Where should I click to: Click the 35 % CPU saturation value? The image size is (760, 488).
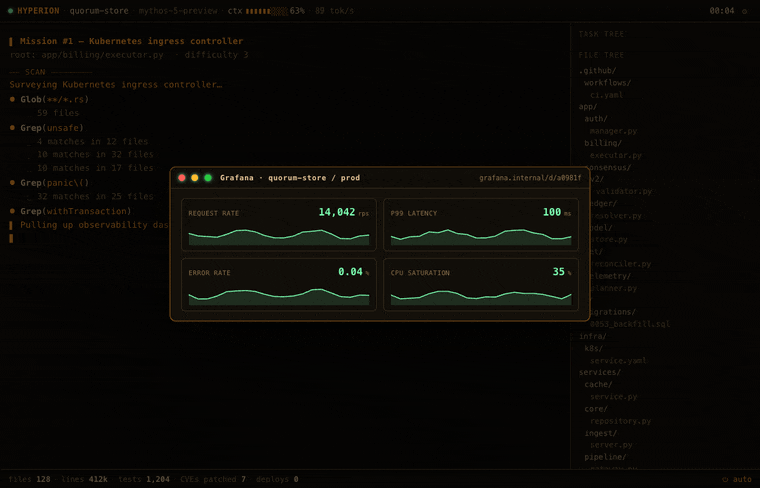coord(562,272)
